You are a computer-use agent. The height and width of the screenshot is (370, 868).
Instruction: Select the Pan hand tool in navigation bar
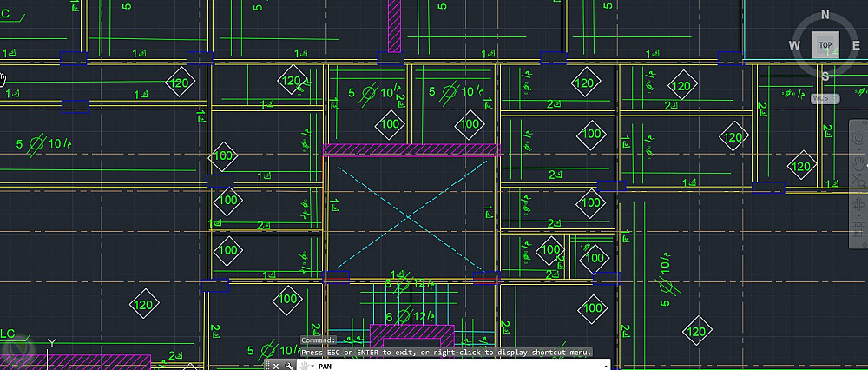859,162
